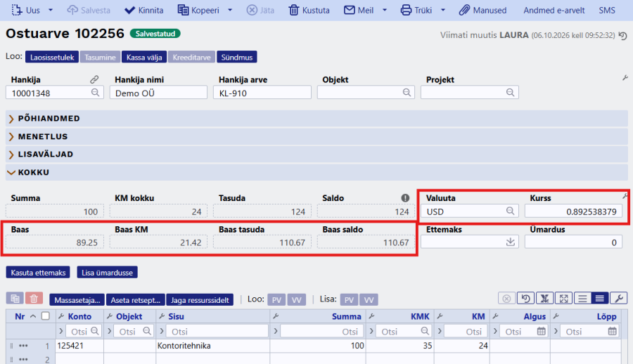Open header fields wrench settings icon
The height and width of the screenshot is (364, 633).
[x=625, y=77]
